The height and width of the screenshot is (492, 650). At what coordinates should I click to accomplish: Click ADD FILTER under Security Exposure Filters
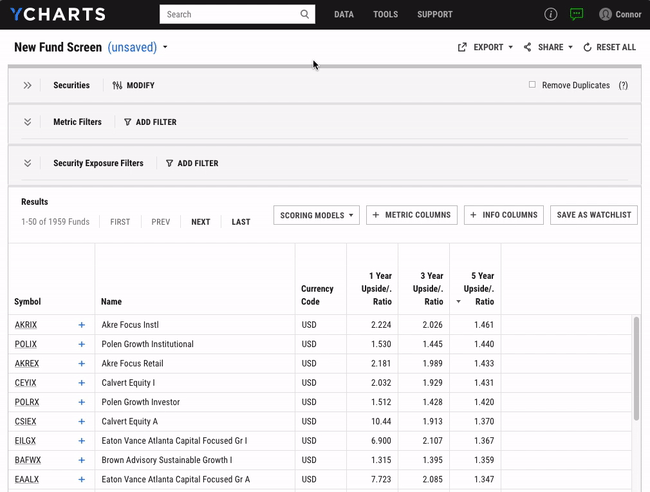[x=192, y=163]
